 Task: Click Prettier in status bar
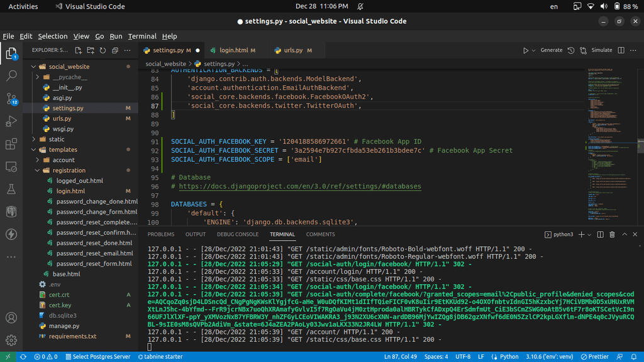tap(594, 357)
